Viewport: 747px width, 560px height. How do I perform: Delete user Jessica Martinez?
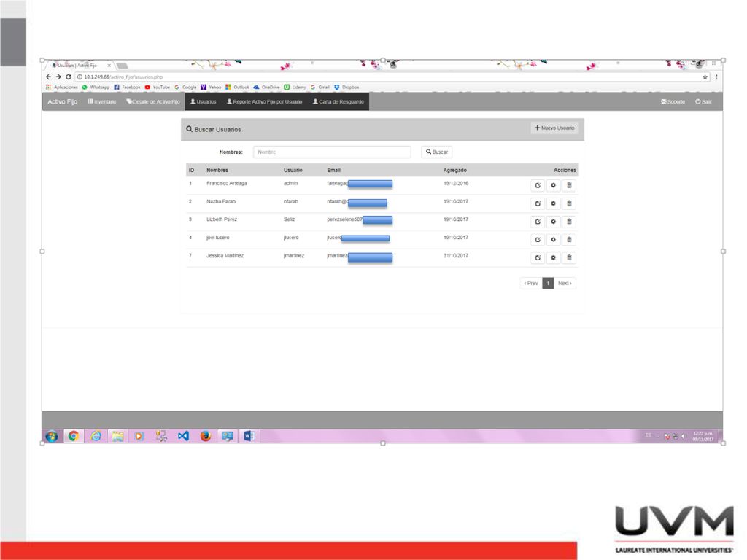[x=569, y=257]
